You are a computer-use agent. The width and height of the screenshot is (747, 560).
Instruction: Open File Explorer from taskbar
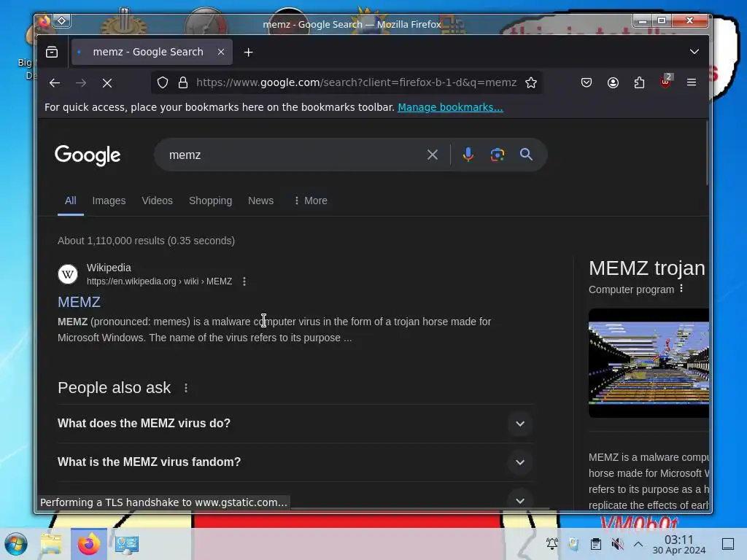point(52,544)
